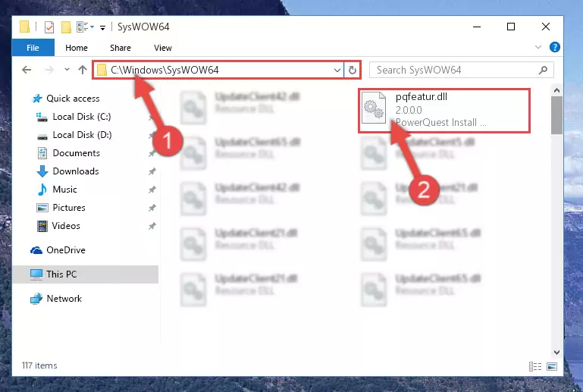Click the Documents icon in the sidebar
The height and width of the screenshot is (392, 583).
(42, 153)
